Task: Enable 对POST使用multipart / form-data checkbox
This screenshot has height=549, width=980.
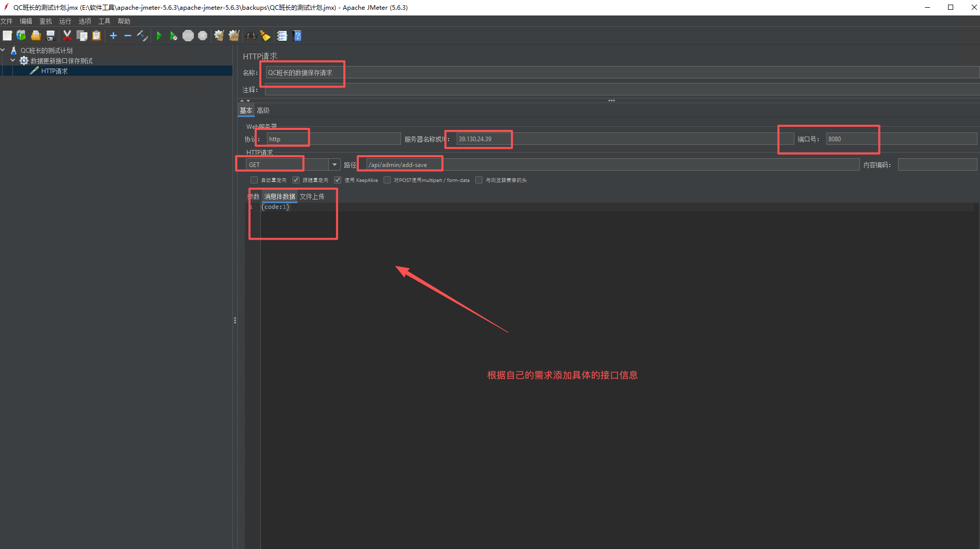Action: coord(387,180)
